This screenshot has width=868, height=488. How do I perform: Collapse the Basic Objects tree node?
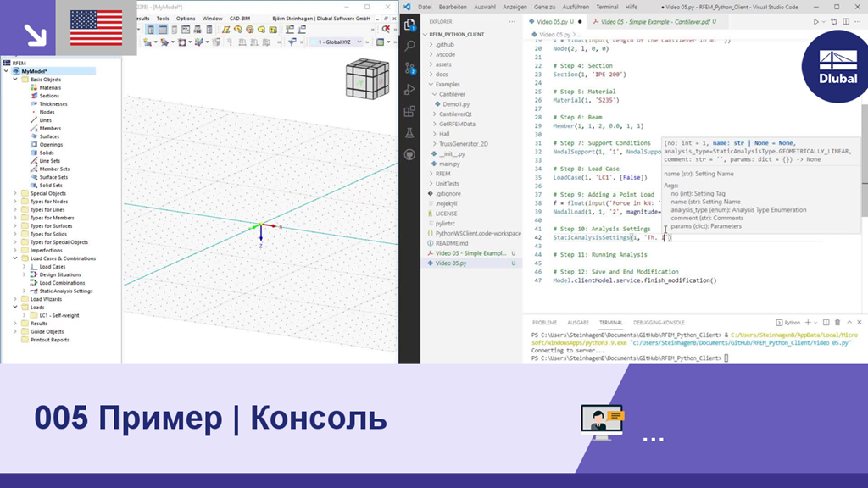(15, 80)
